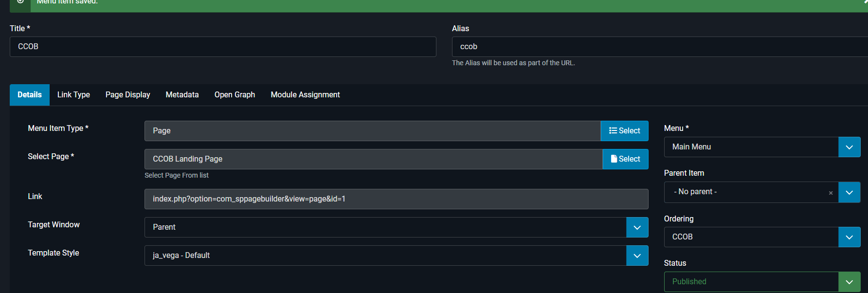The height and width of the screenshot is (293, 868).
Task: Go to the Page Display tab
Action: click(x=127, y=95)
